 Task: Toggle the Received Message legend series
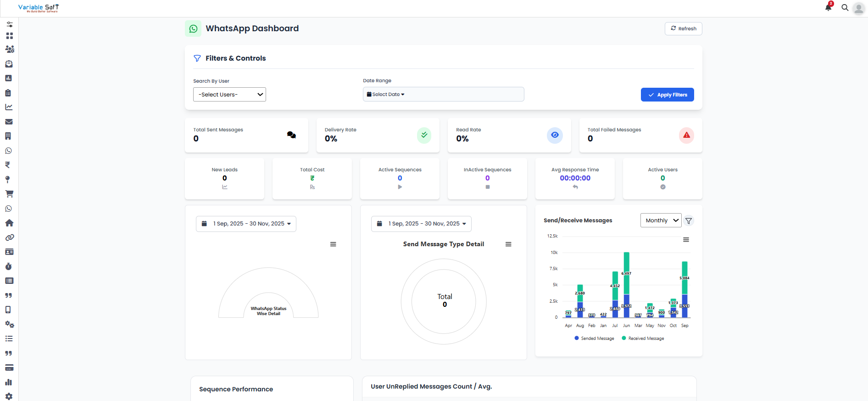pyautogui.click(x=646, y=339)
